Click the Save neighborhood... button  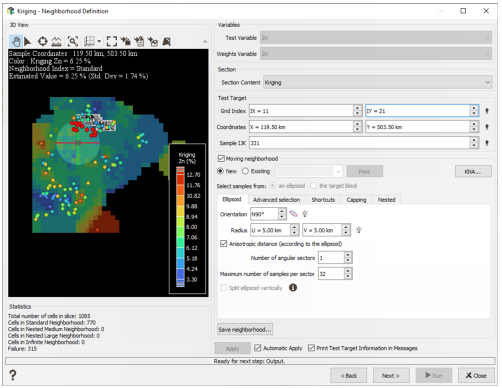(x=245, y=329)
